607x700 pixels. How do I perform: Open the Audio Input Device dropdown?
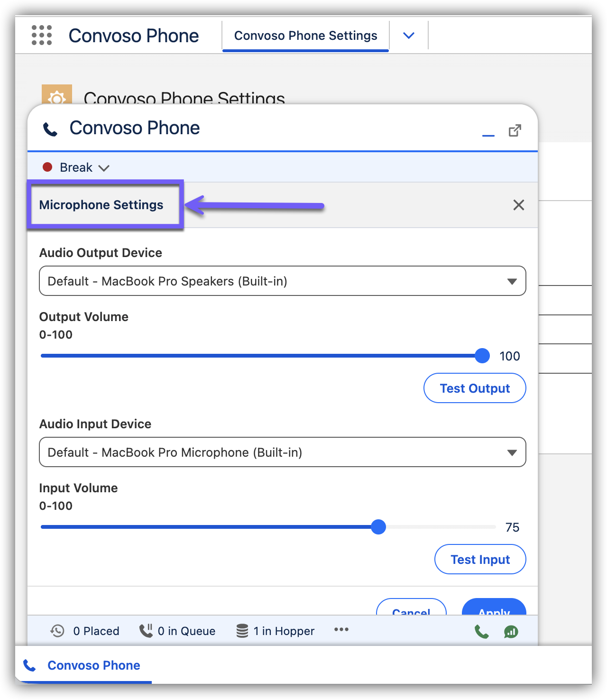point(282,452)
